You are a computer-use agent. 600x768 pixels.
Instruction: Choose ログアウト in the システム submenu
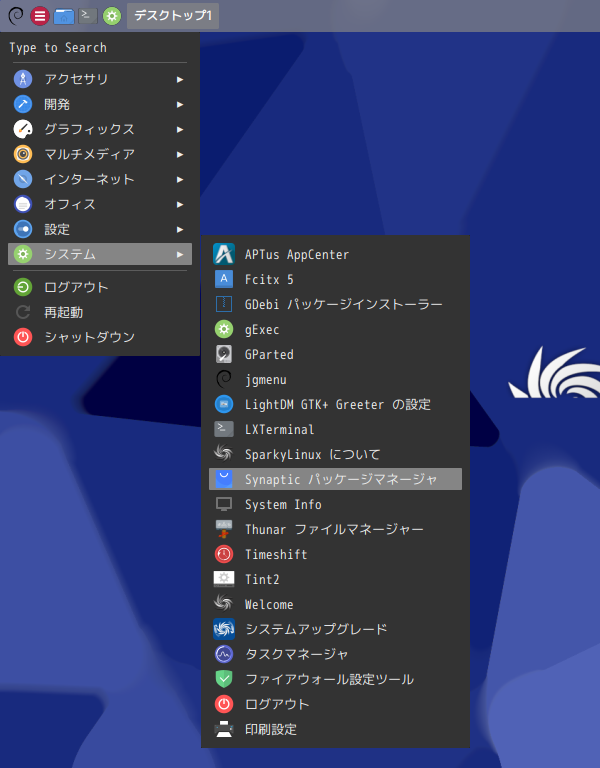(336, 704)
